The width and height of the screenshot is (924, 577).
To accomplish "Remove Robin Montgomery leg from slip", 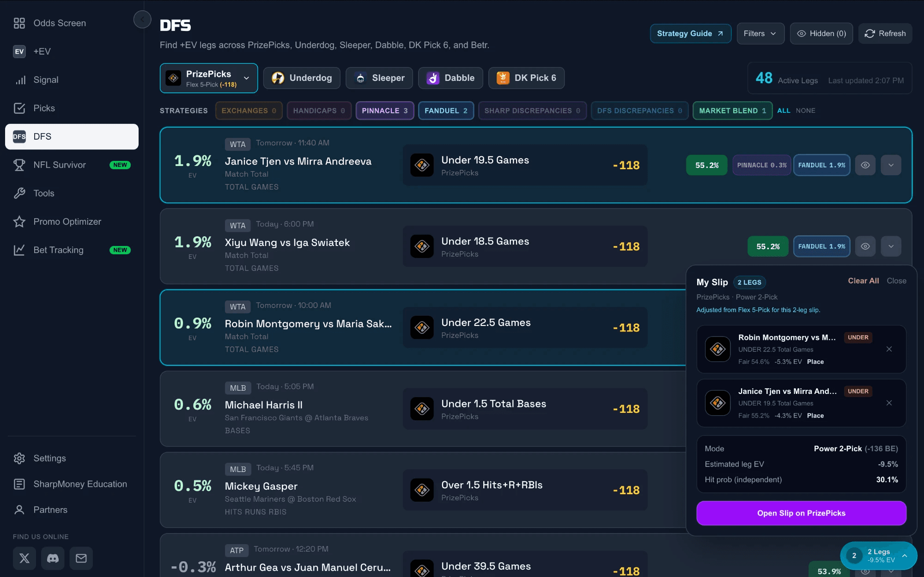I will (x=889, y=349).
